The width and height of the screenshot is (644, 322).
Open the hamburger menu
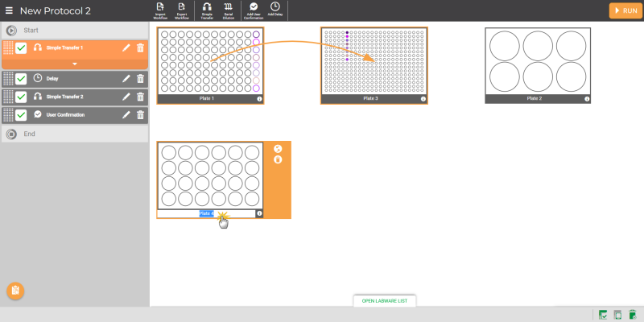coord(9,10)
